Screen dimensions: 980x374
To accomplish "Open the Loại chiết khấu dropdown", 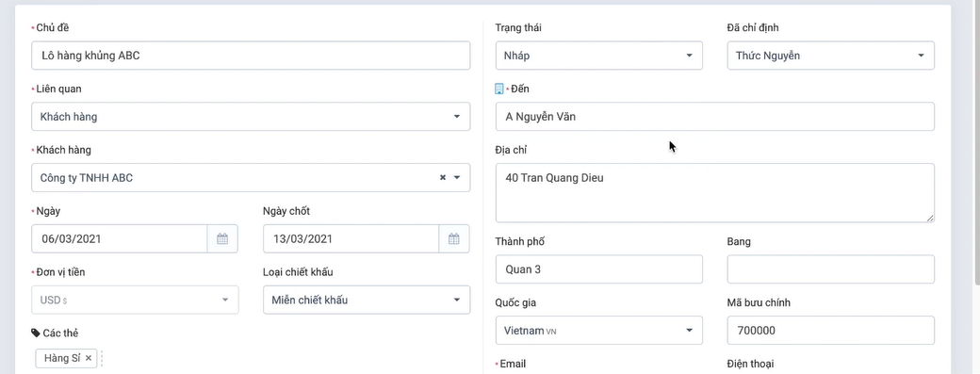I will coord(367,300).
